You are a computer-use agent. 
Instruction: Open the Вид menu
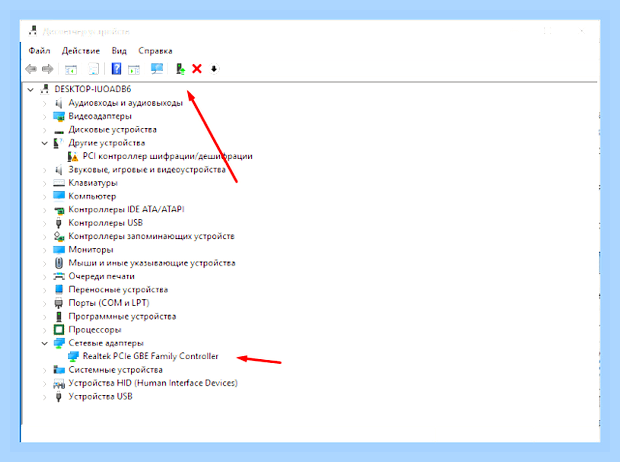tap(119, 51)
